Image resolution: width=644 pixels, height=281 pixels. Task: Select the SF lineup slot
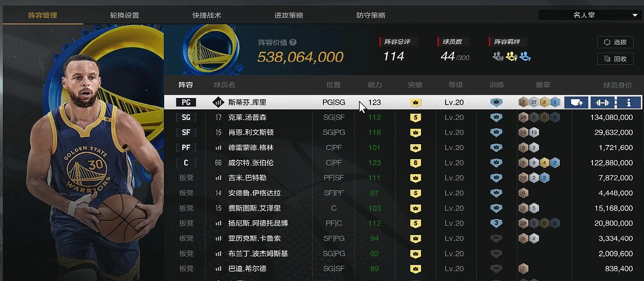[x=186, y=132]
